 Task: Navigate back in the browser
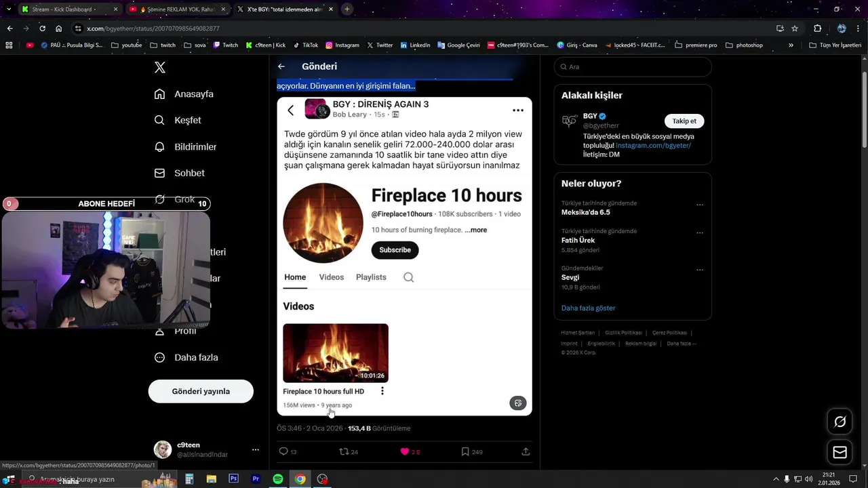(x=9, y=28)
